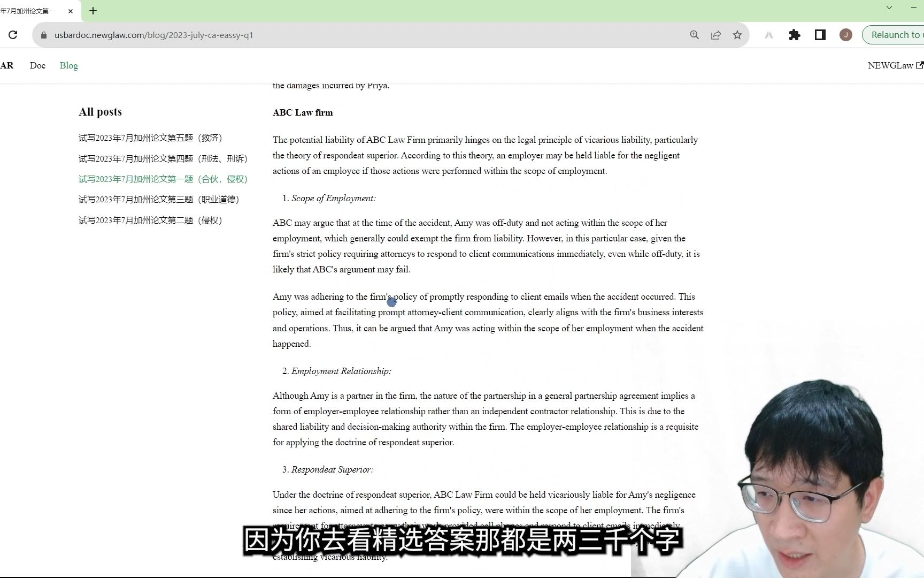Click the Employment Relationship list item
Image resolution: width=924 pixels, height=578 pixels.
click(341, 371)
